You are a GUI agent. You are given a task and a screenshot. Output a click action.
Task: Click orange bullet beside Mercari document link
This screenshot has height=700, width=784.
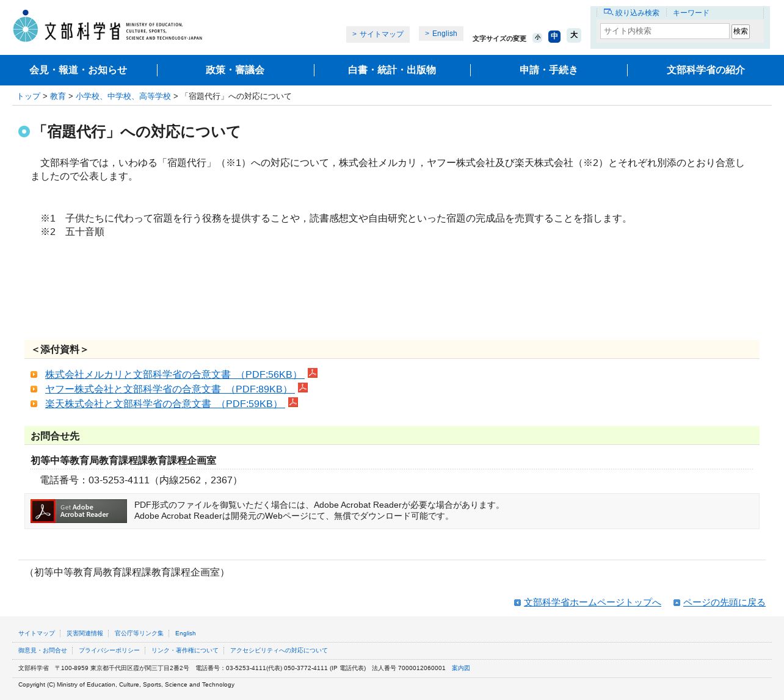34,375
